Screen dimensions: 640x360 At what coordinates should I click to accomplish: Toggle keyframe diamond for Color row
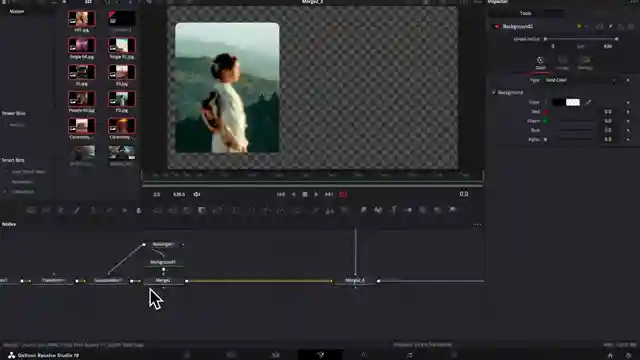click(x=628, y=102)
